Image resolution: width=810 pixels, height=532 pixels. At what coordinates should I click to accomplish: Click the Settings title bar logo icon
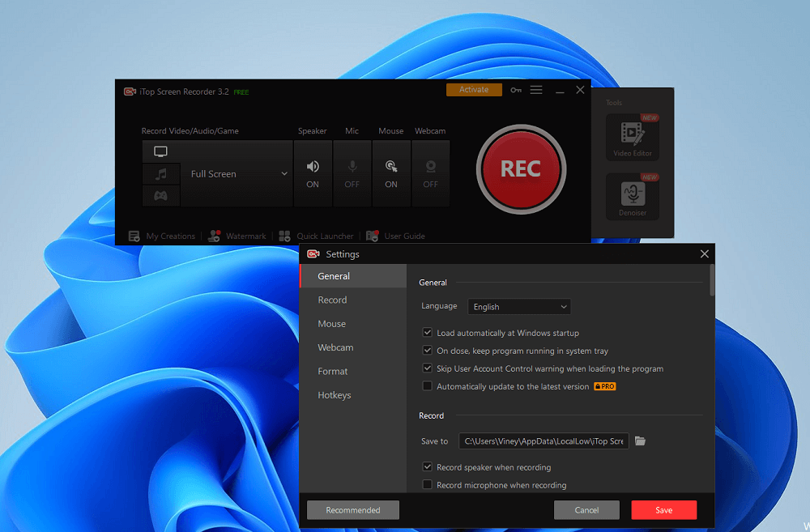click(x=313, y=254)
